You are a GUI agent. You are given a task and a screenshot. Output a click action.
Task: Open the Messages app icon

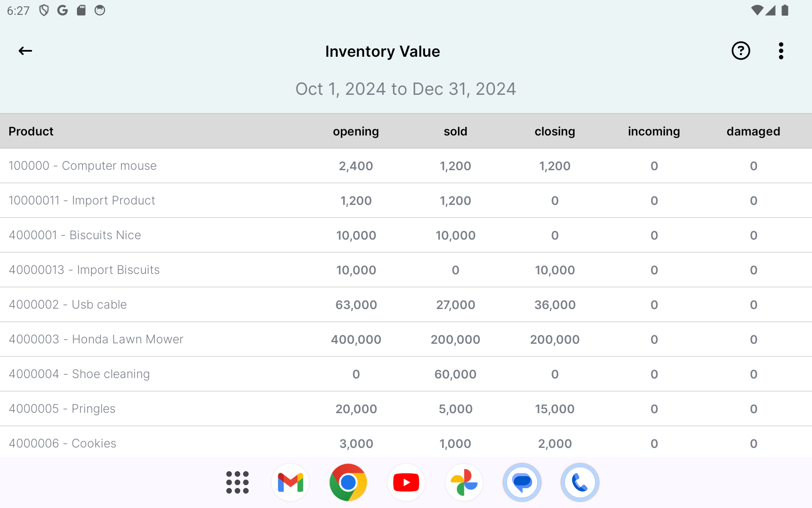(x=522, y=482)
